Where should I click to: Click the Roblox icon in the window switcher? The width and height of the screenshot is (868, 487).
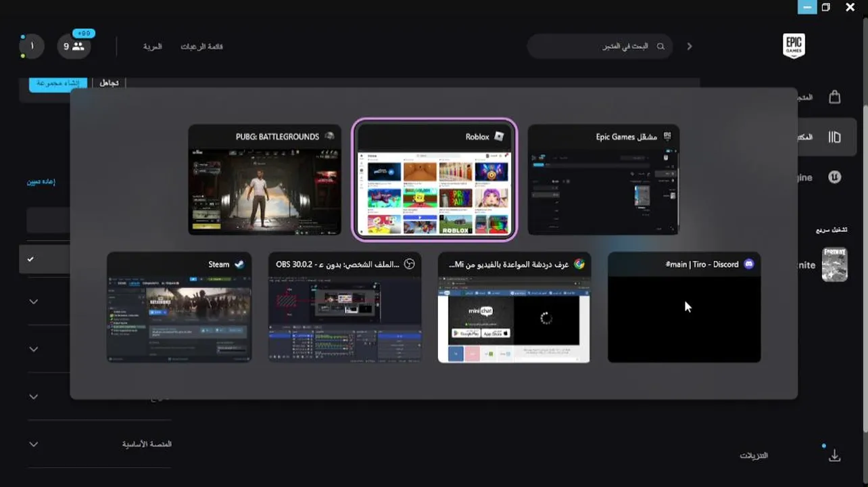pos(499,137)
